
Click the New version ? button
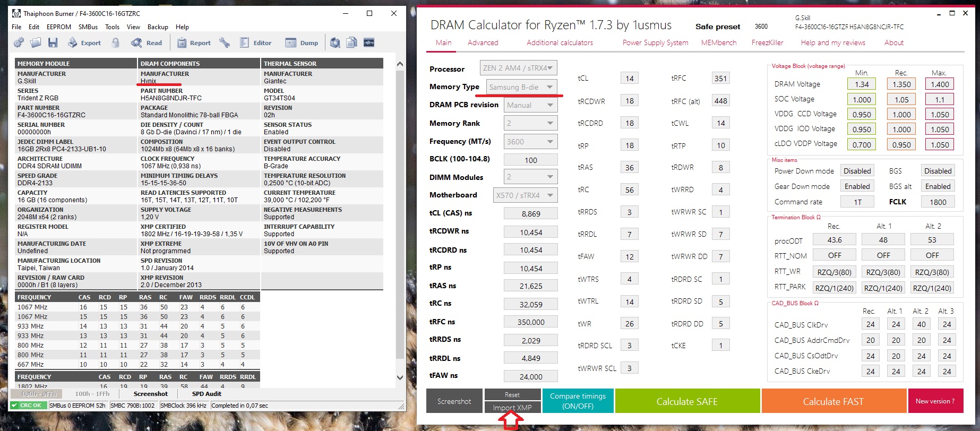coord(935,401)
